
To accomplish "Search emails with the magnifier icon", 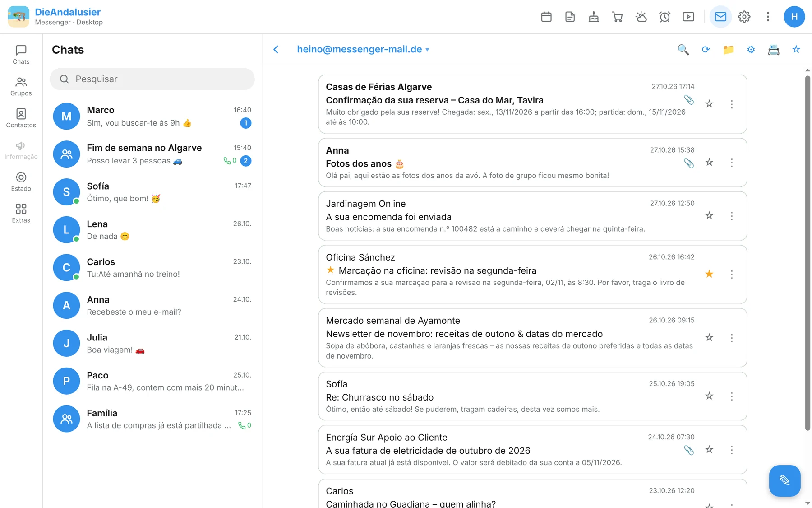I will point(683,50).
